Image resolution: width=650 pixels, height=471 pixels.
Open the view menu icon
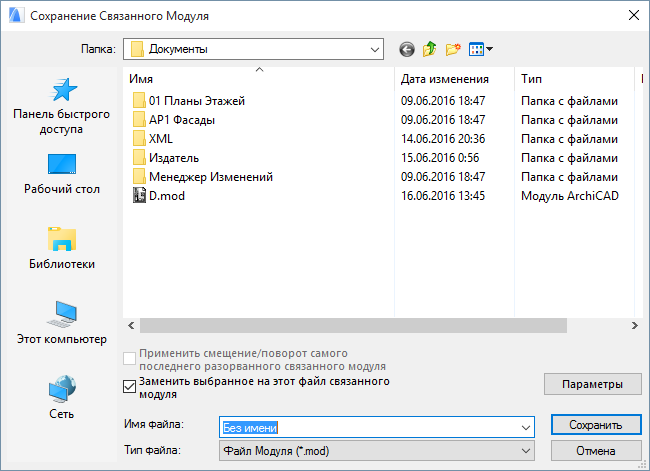point(480,48)
